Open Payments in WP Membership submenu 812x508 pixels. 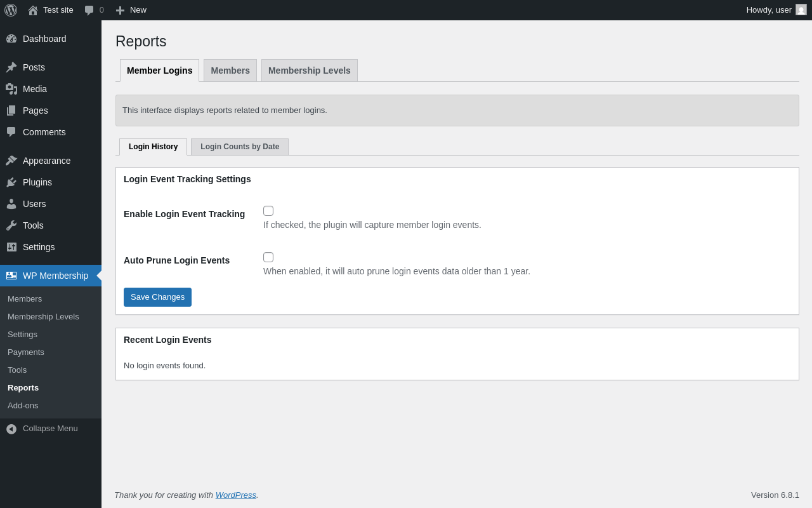26,352
